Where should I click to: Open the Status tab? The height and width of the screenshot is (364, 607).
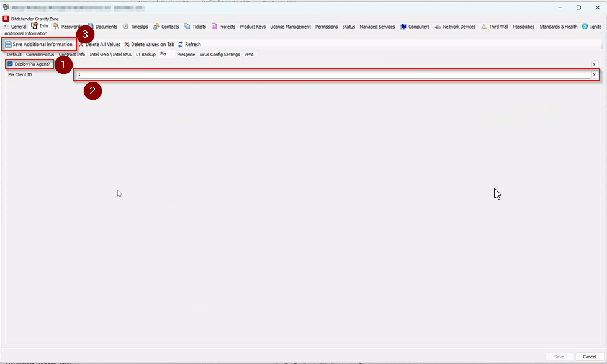tap(348, 27)
